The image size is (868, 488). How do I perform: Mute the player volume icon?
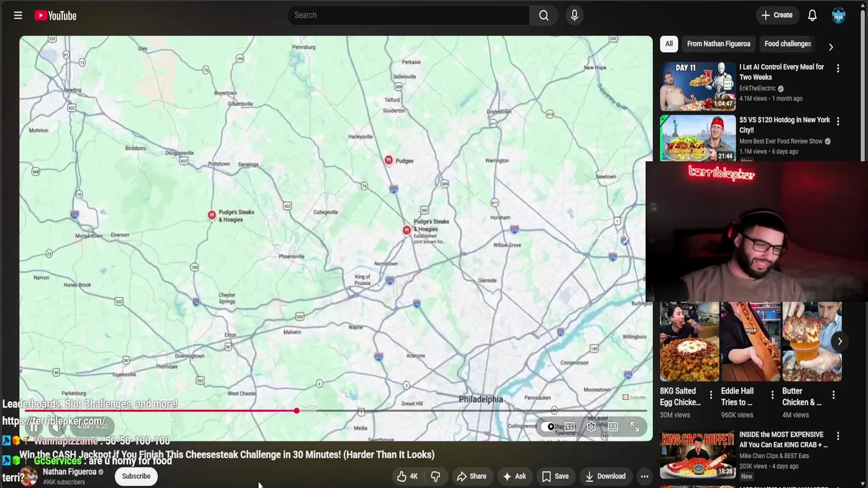[x=58, y=426]
